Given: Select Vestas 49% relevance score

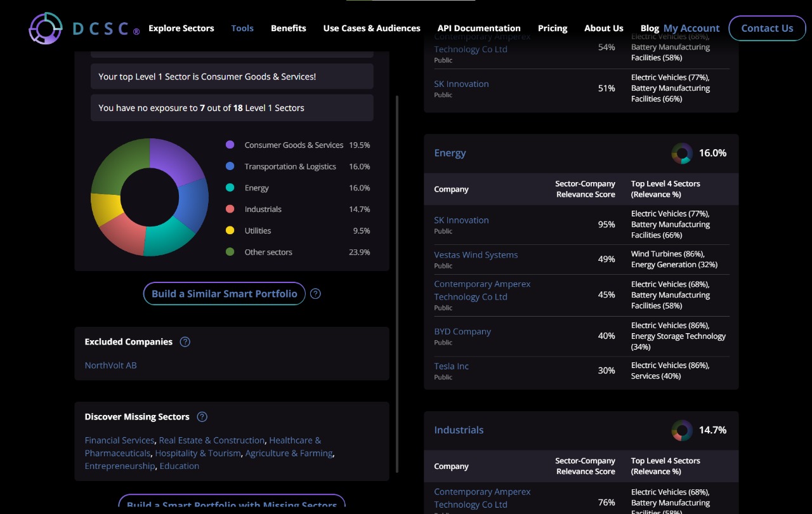Looking at the screenshot, I should [x=606, y=260].
